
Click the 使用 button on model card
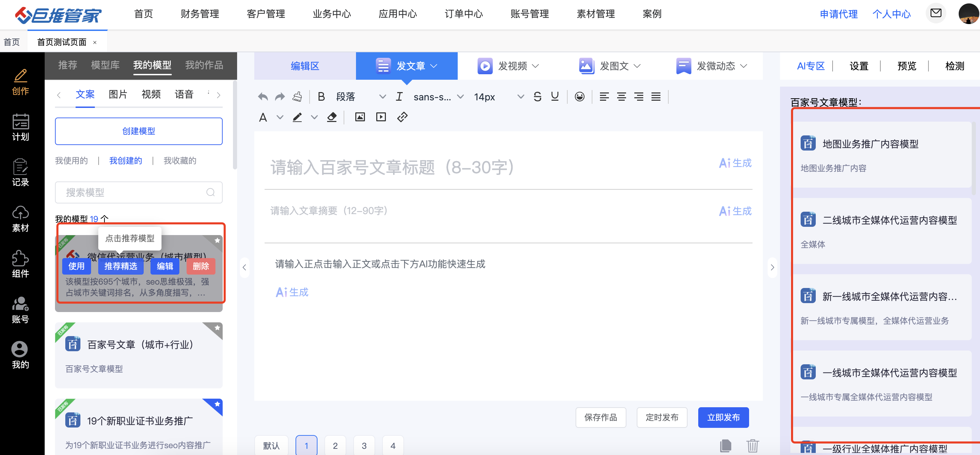[77, 266]
